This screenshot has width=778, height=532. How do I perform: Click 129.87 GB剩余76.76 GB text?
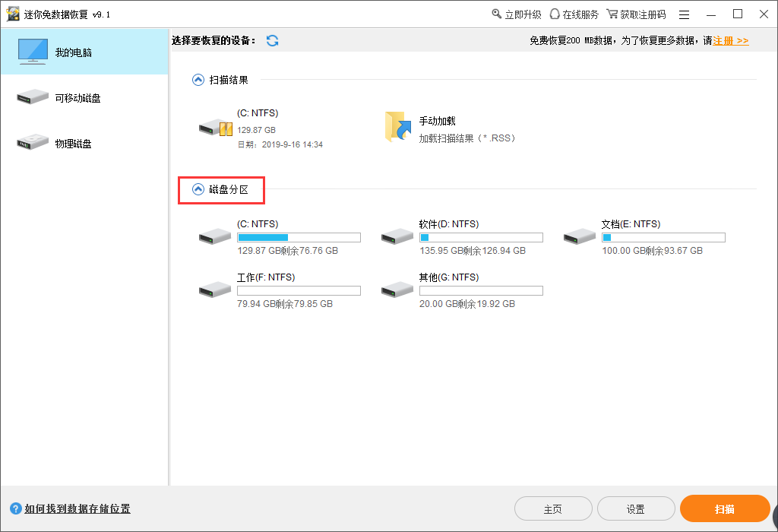click(287, 251)
